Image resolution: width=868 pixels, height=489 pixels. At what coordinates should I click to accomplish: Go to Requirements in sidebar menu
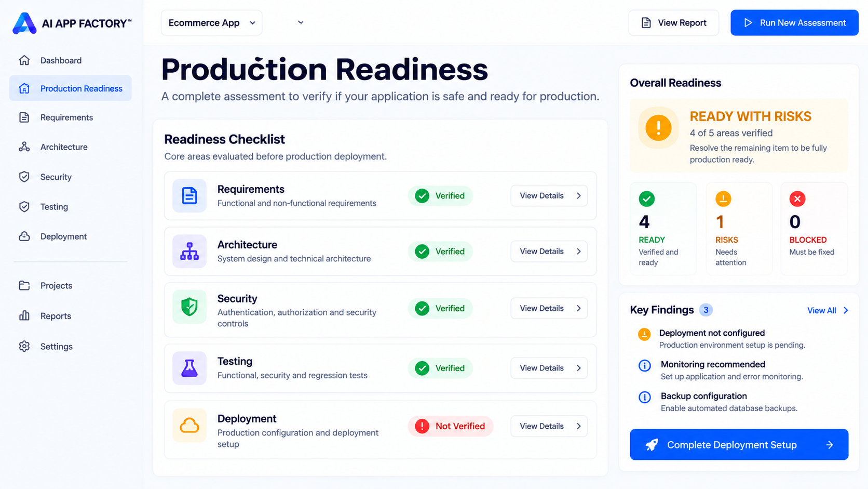click(71, 117)
